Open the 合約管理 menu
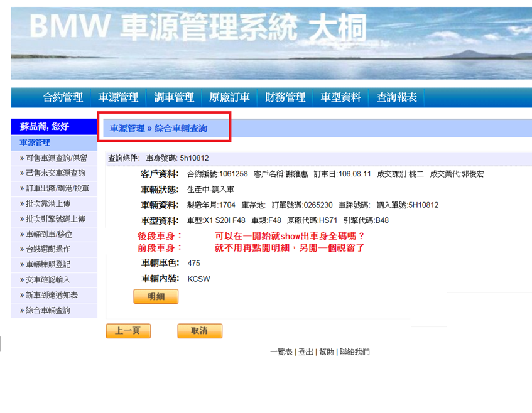 click(63, 97)
